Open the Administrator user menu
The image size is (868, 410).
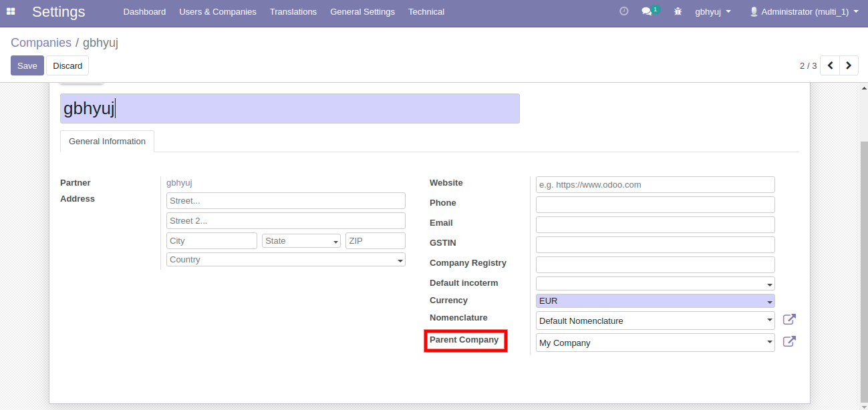click(x=804, y=12)
